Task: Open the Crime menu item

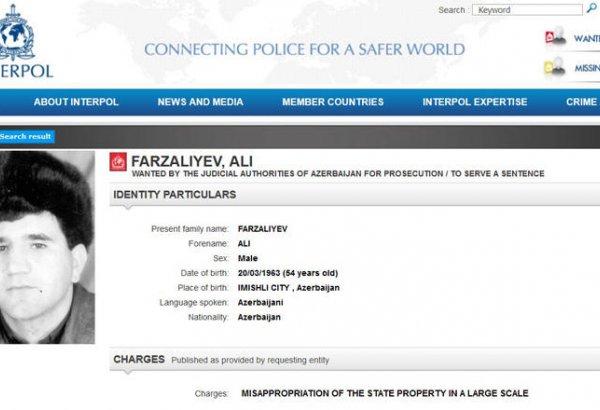Action: [x=582, y=102]
